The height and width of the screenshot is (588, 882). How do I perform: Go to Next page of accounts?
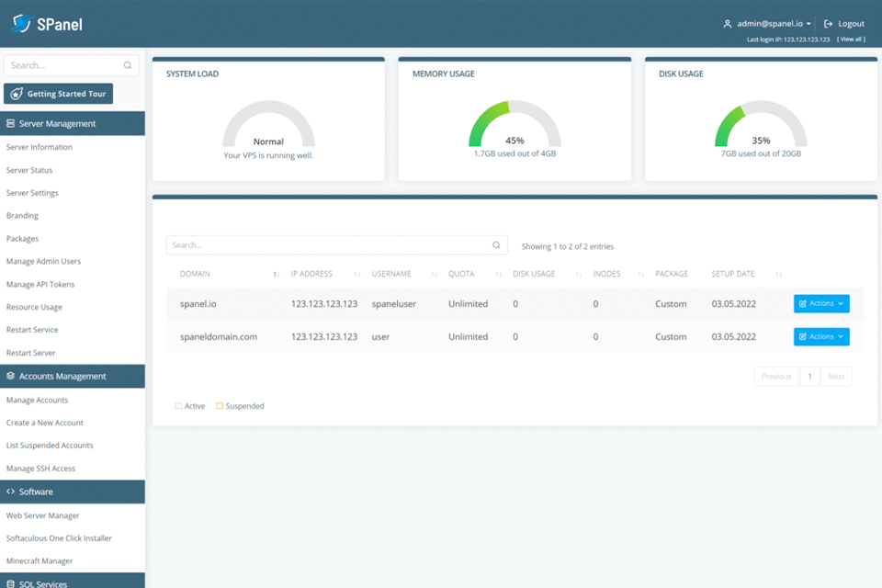[x=835, y=377]
